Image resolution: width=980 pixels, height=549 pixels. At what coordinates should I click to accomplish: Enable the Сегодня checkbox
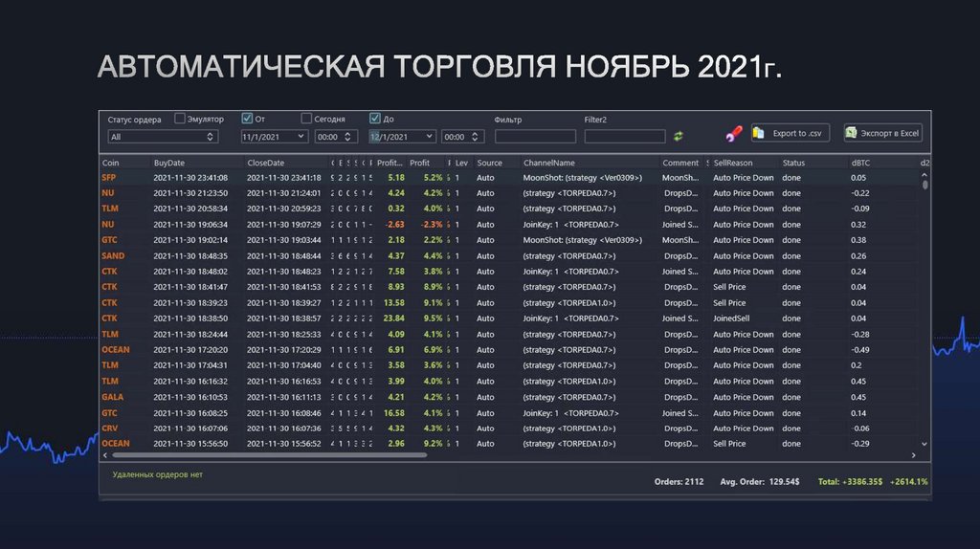click(306, 118)
